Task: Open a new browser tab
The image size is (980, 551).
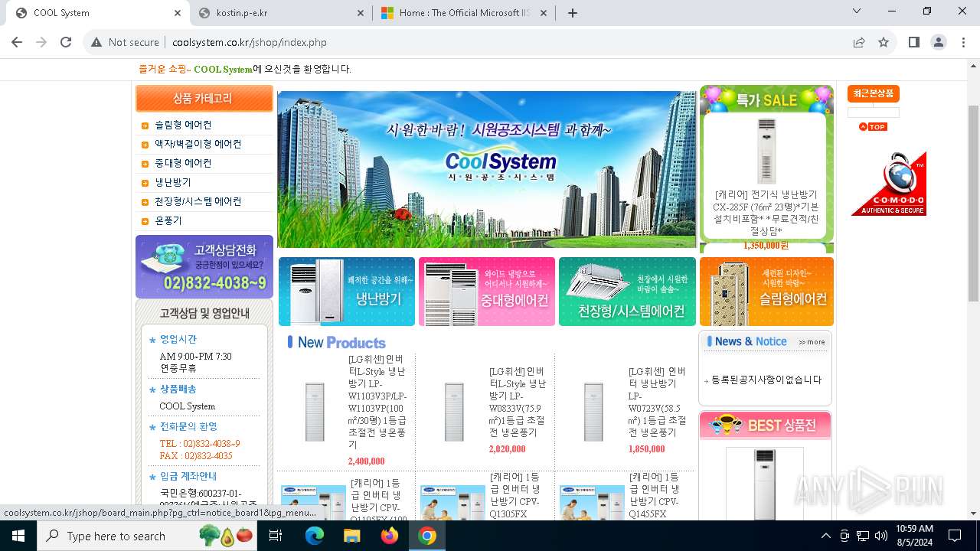Action: coord(573,13)
